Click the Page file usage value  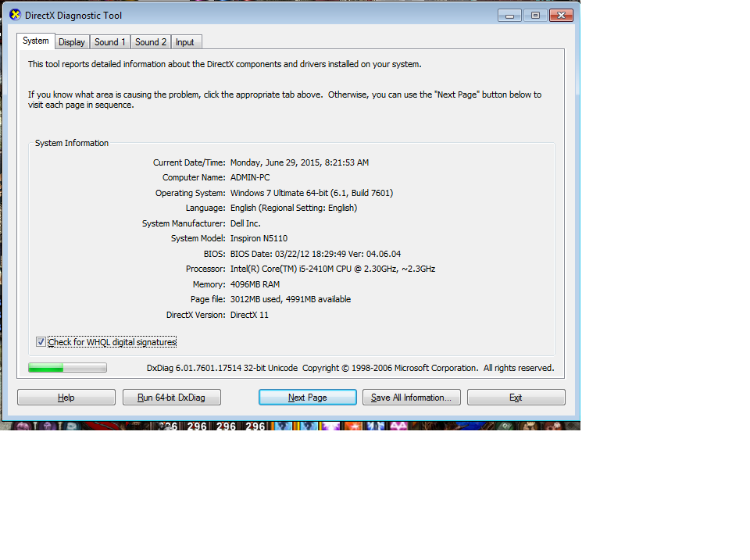coord(291,299)
